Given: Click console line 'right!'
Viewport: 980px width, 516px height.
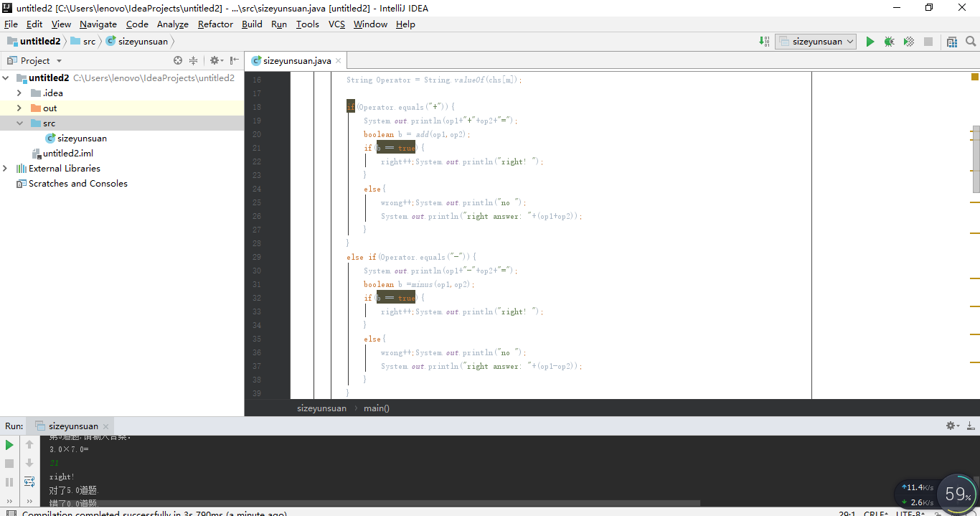Looking at the screenshot, I should [62, 477].
